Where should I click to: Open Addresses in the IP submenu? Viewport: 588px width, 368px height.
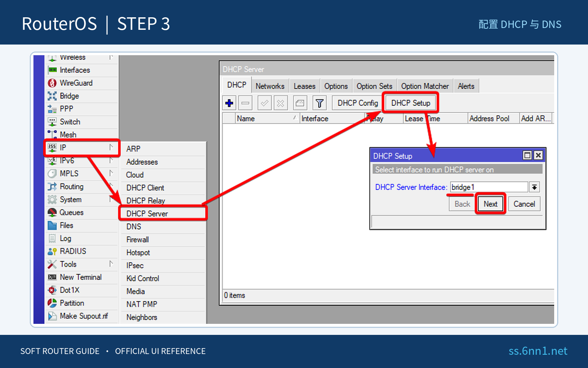[x=163, y=162]
